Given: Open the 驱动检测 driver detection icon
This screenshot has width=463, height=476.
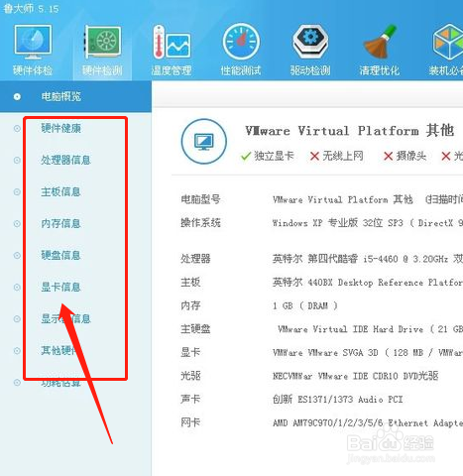Looking at the screenshot, I should pyautogui.click(x=310, y=50).
